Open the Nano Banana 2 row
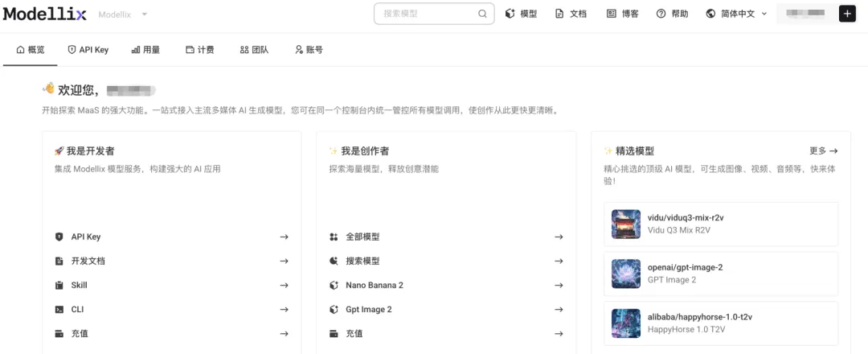Image resolution: width=868 pixels, height=354 pixels. point(446,286)
